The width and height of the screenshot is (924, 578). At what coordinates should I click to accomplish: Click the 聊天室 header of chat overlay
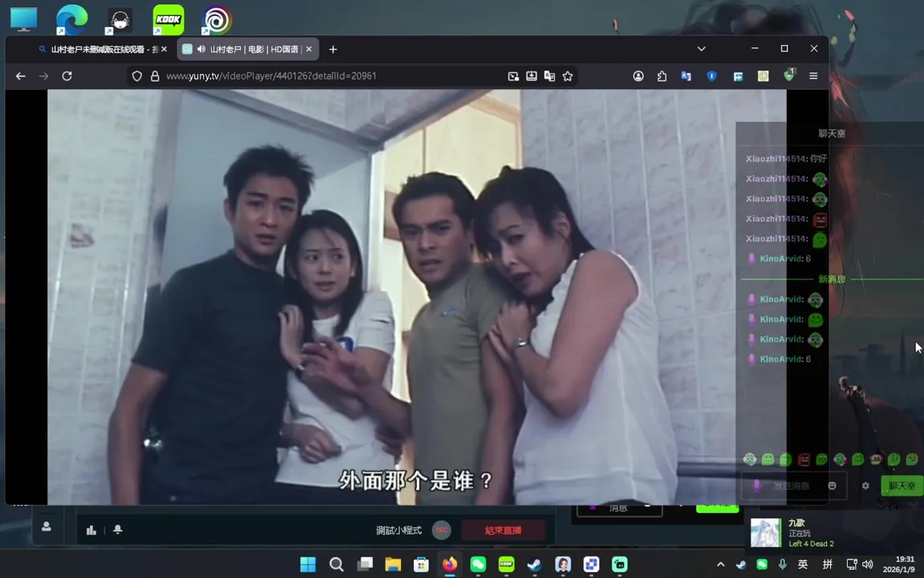point(832,133)
